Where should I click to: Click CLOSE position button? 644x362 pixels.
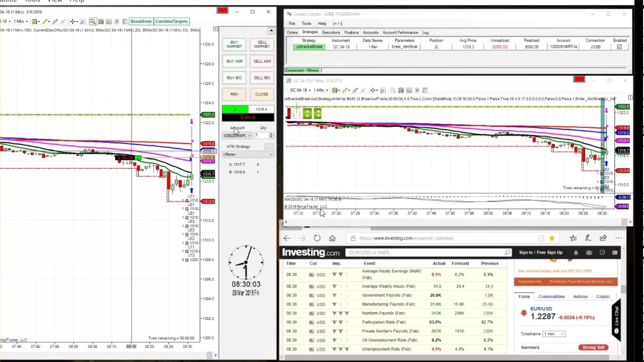pos(262,95)
